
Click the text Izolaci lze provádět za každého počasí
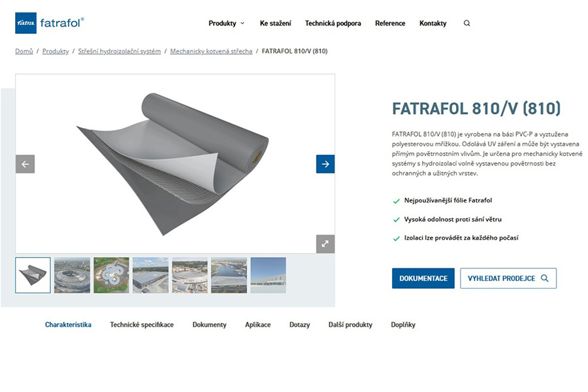(461, 238)
